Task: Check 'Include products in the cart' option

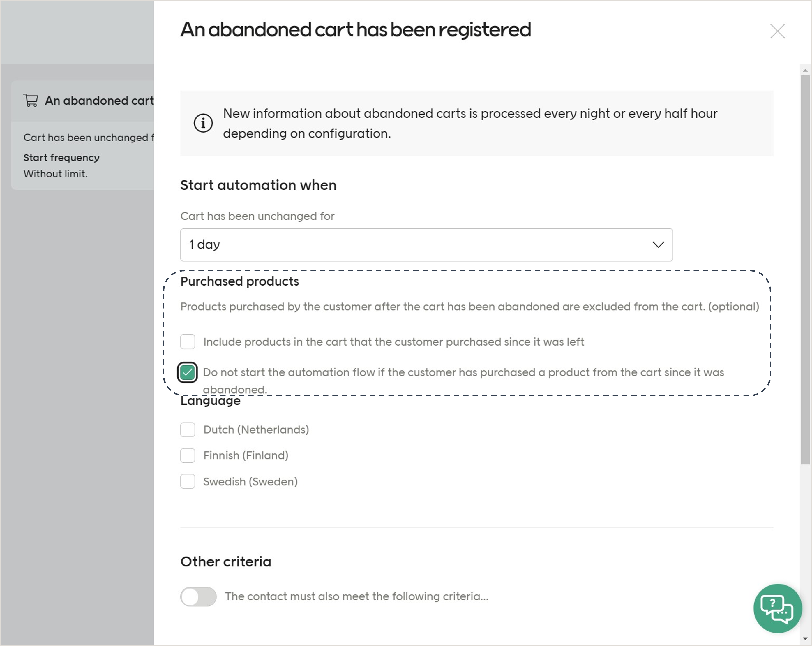Action: [x=188, y=342]
